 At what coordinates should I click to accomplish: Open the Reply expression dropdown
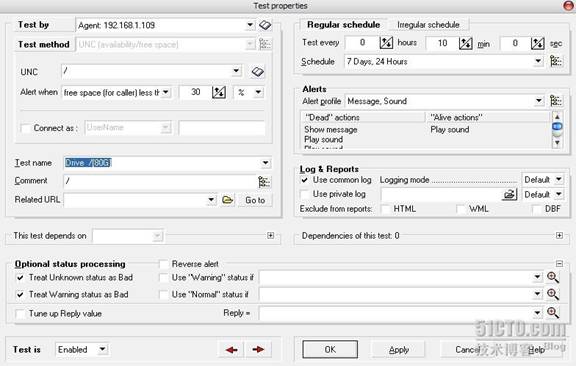537,313
